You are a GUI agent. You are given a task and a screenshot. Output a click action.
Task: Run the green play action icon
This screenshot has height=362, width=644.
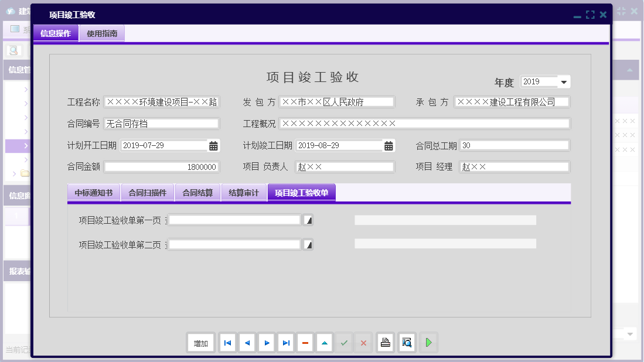428,343
